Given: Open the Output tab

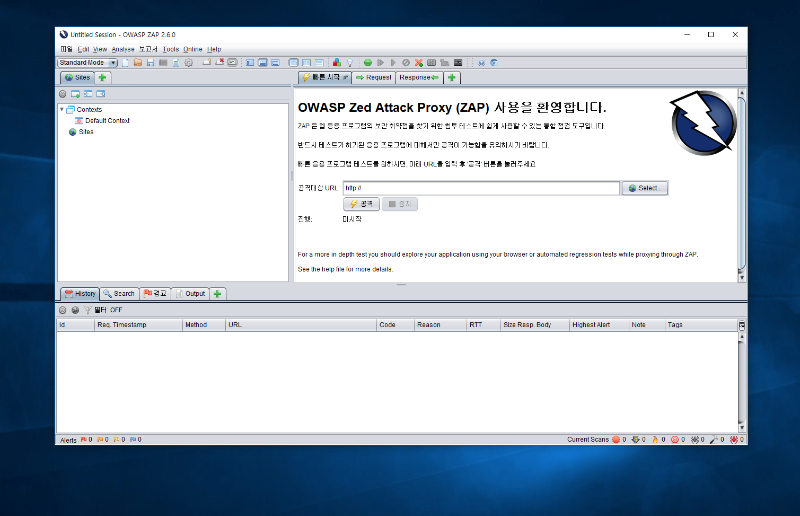Looking at the screenshot, I should point(190,294).
